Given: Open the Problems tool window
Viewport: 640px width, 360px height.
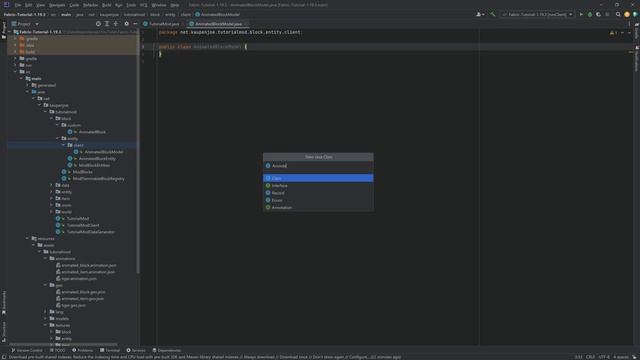Looking at the screenshot, I should (x=82, y=350).
